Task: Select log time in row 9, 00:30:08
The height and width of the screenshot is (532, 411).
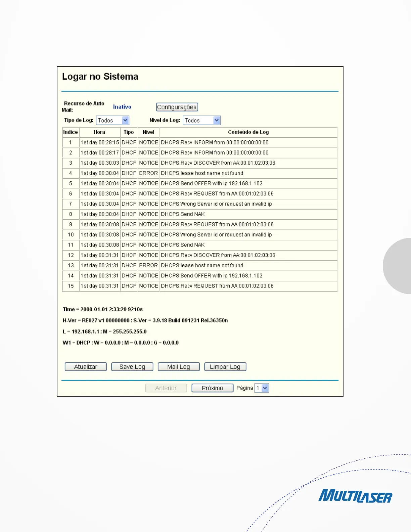Action: click(x=100, y=224)
